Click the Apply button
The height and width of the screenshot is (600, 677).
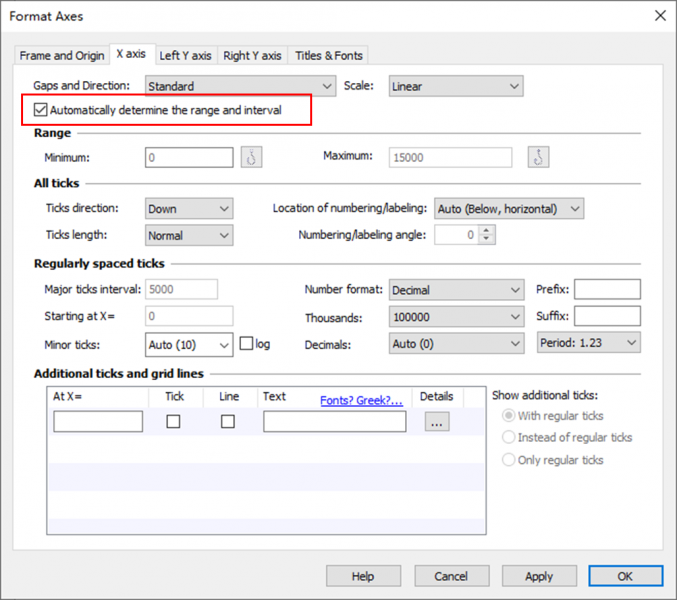pos(539,576)
